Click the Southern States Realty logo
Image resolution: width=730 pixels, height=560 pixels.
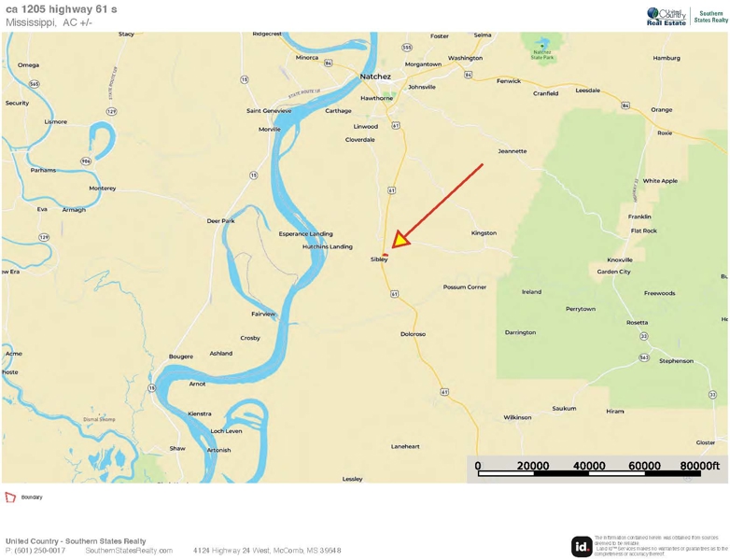pyautogui.click(x=711, y=17)
